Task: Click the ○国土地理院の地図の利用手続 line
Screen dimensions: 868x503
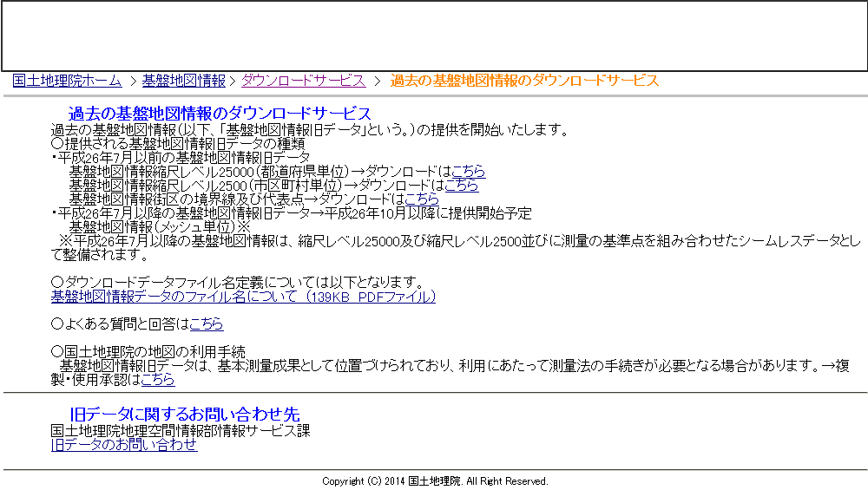Action: (148, 352)
